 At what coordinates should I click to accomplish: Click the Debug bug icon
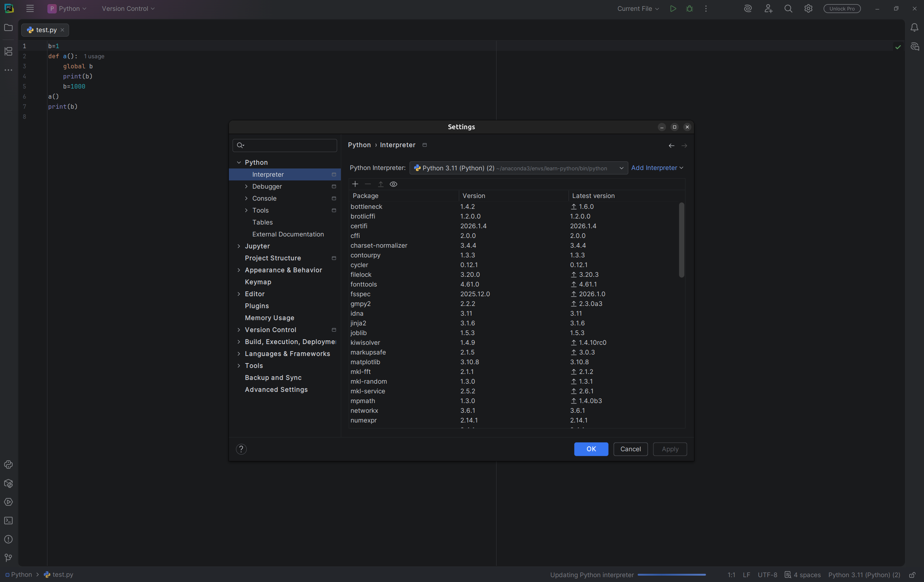(690, 9)
